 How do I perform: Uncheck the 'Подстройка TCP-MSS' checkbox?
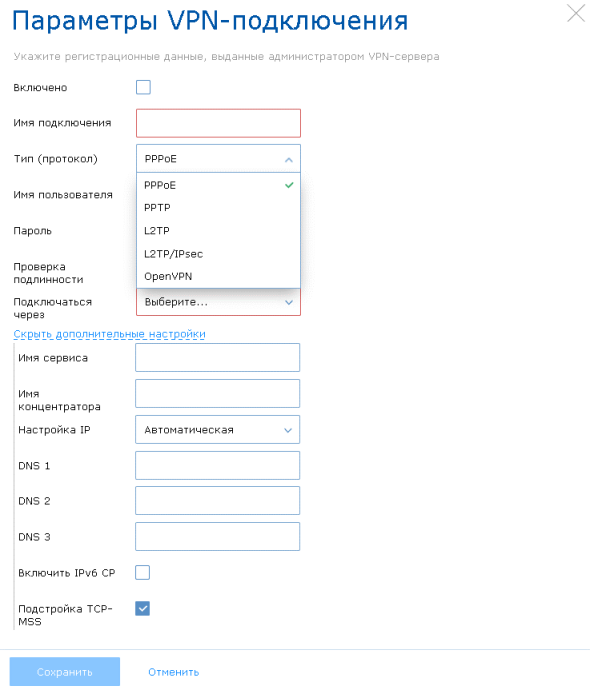[x=143, y=609]
